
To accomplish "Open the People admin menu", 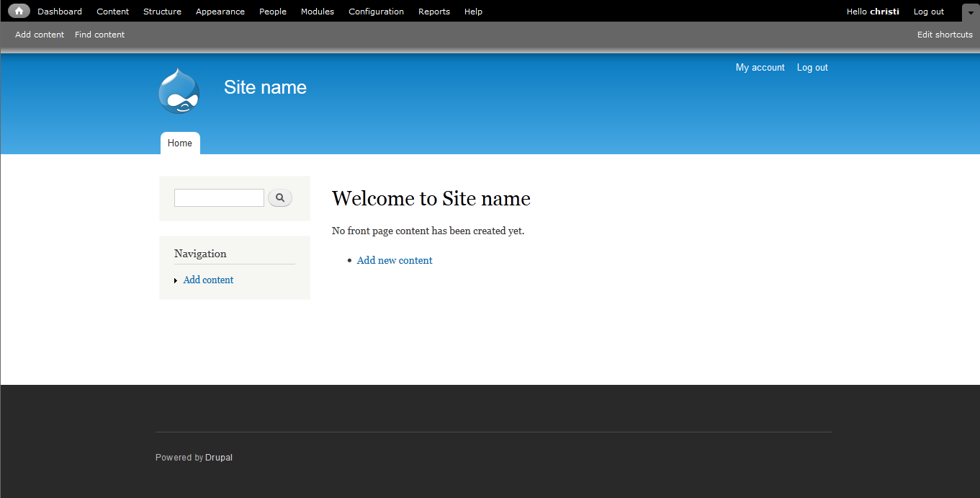I will 273,12.
